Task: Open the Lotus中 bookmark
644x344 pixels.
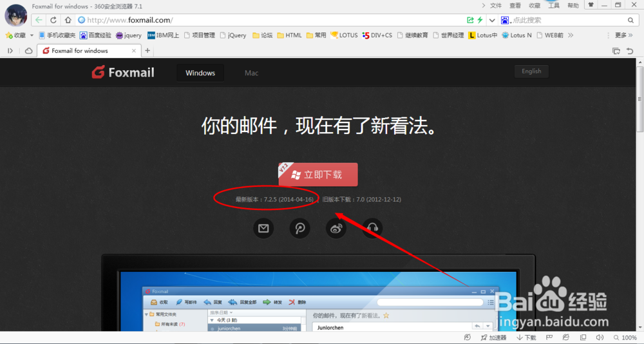Action: click(482, 35)
